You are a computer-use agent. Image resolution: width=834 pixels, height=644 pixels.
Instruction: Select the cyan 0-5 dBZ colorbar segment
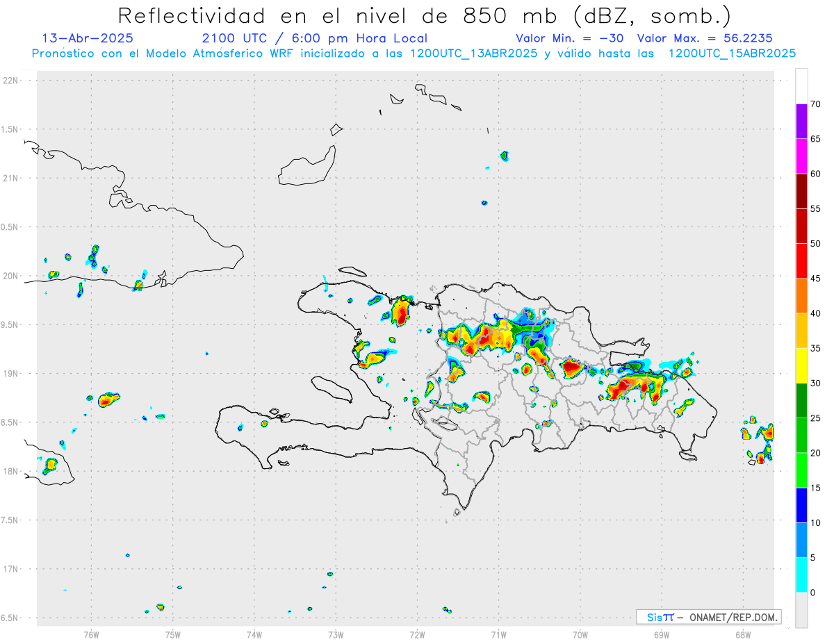(801, 575)
